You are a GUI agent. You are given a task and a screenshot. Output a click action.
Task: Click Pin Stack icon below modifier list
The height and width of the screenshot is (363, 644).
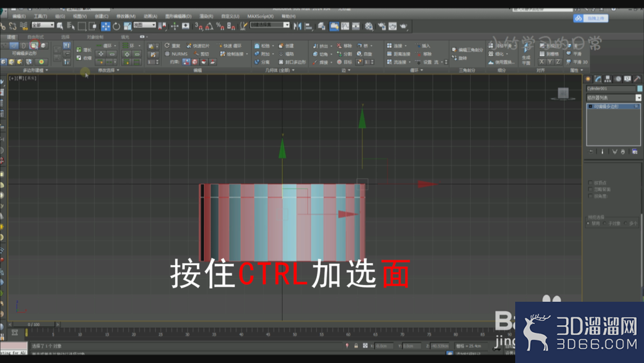591,152
